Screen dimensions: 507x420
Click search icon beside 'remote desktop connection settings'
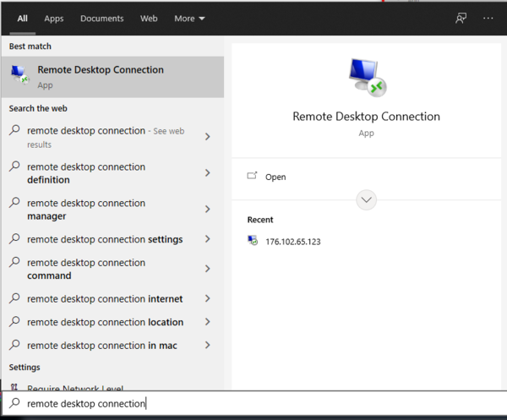point(14,239)
